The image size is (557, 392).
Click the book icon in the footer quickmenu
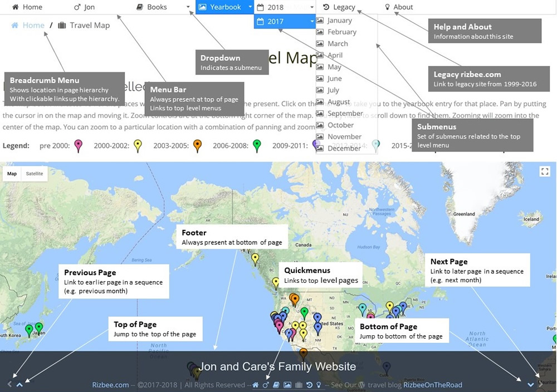[276, 385]
